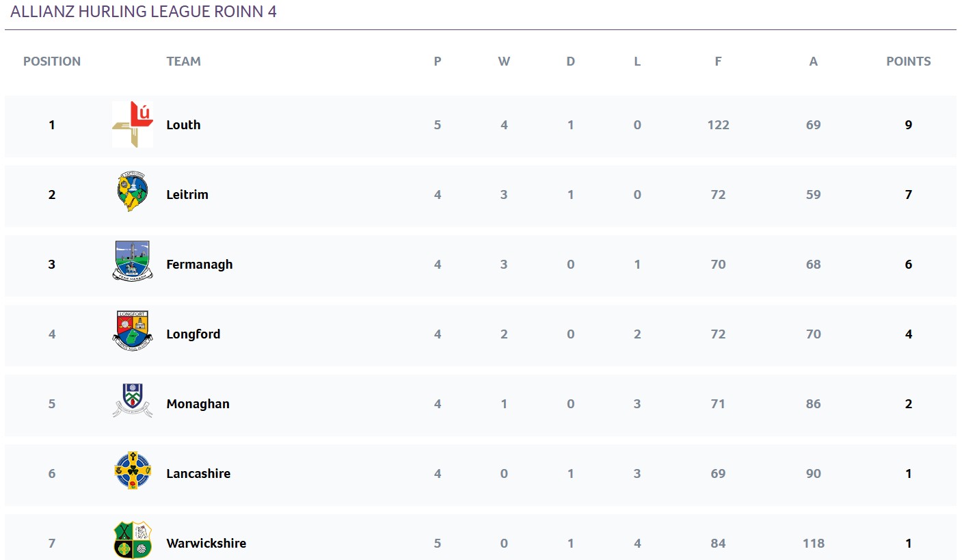Open the Leitrim team name link
The image size is (962, 560).
(187, 194)
